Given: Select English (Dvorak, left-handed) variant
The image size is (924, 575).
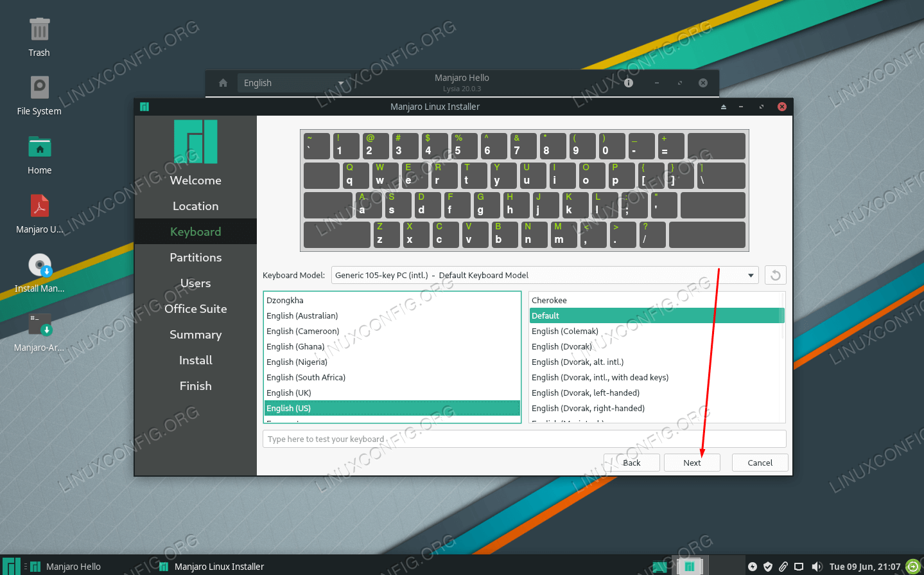Looking at the screenshot, I should (654, 393).
